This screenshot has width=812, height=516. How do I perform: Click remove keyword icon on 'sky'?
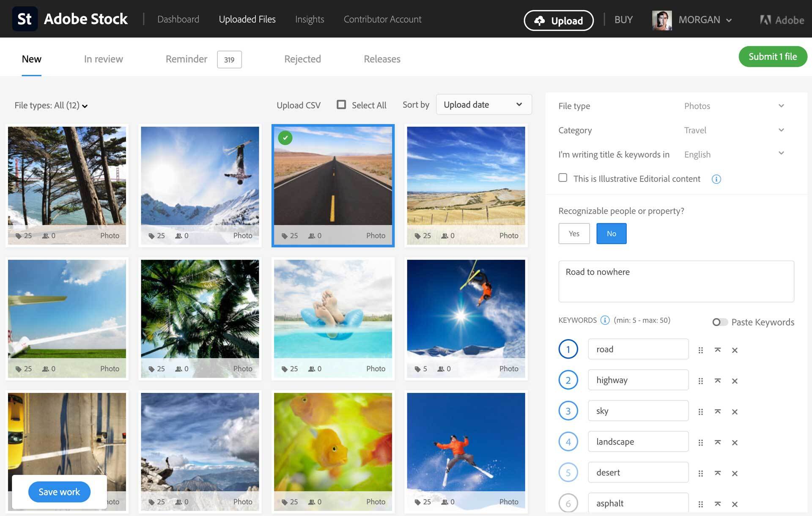[735, 411]
